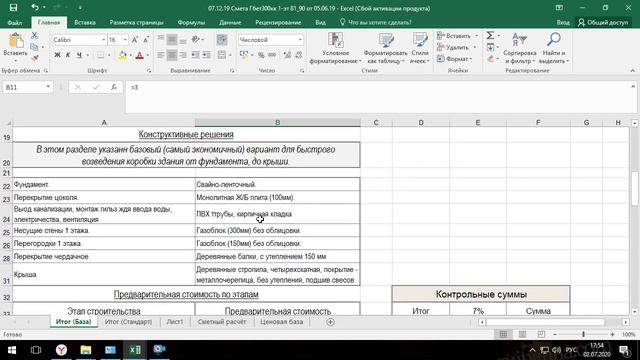The height and width of the screenshot is (360, 640).
Task: Switch to the Формулы tab
Action: coord(191,22)
